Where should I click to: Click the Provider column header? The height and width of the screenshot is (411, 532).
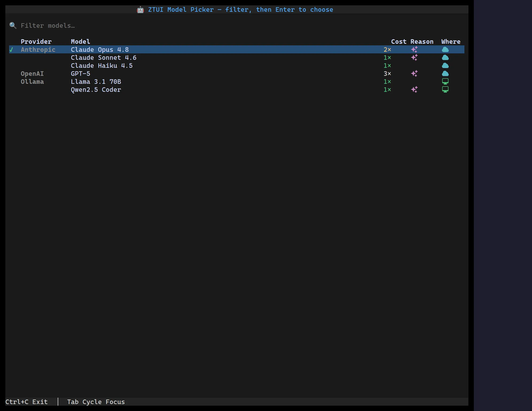pos(36,42)
